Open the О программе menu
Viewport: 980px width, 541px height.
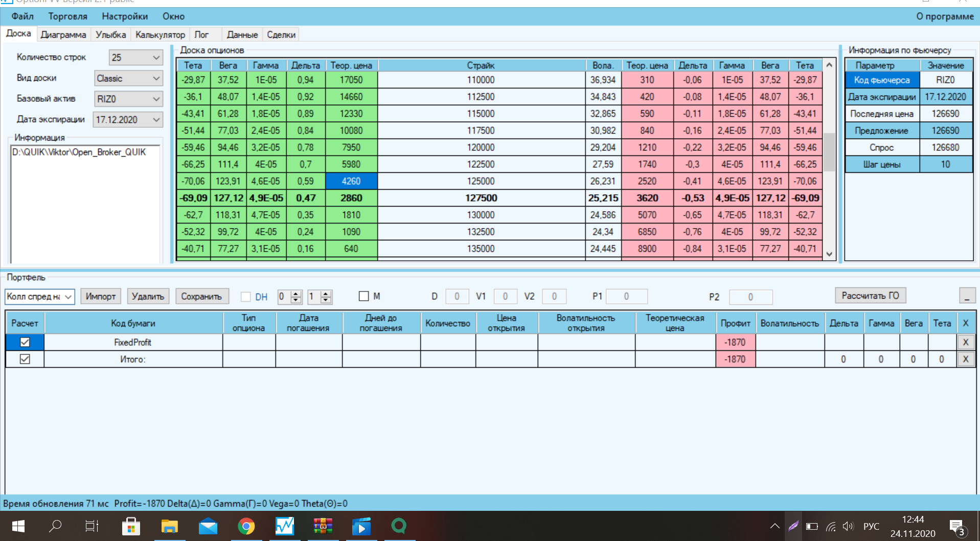tap(945, 16)
